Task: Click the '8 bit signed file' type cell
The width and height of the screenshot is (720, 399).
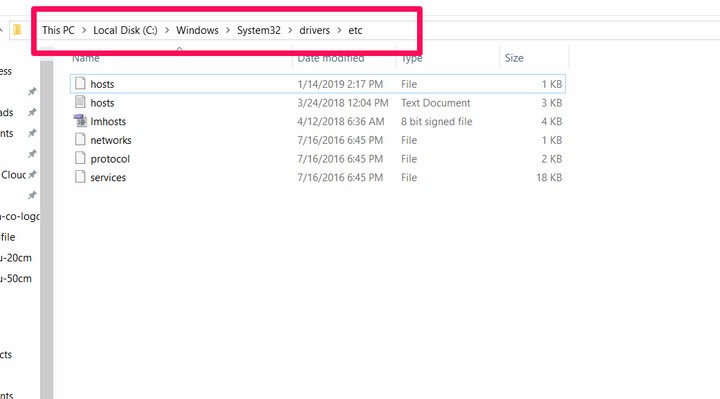Action: coord(436,121)
